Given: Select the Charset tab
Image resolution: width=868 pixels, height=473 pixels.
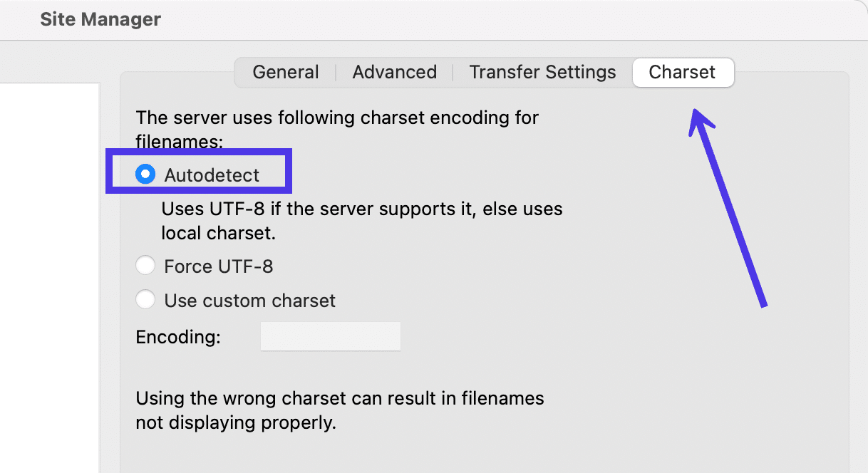Looking at the screenshot, I should tap(682, 72).
